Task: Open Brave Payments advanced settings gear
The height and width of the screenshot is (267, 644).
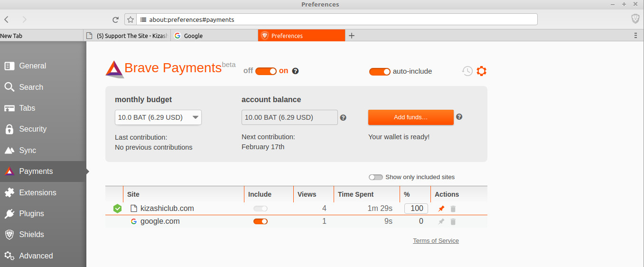Action: pyautogui.click(x=482, y=71)
